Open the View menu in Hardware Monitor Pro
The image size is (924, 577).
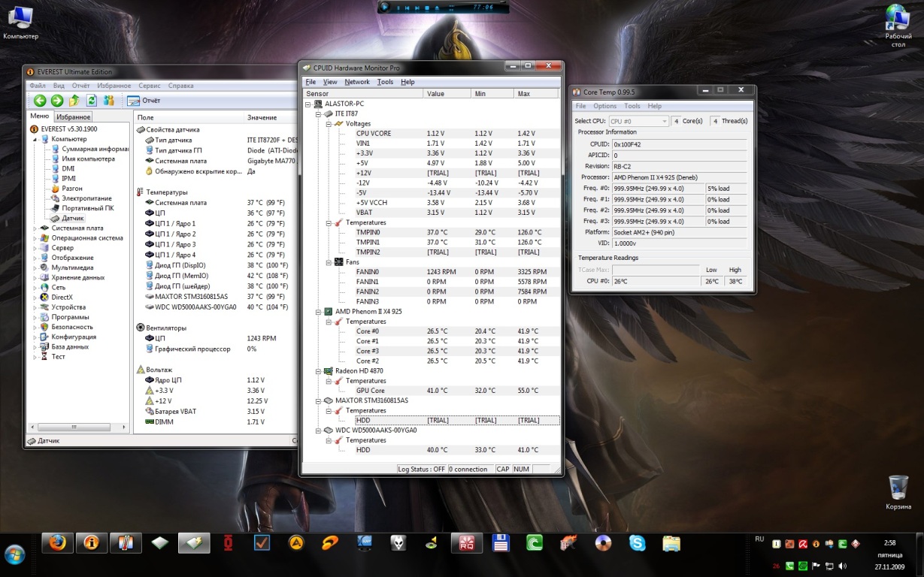(330, 82)
